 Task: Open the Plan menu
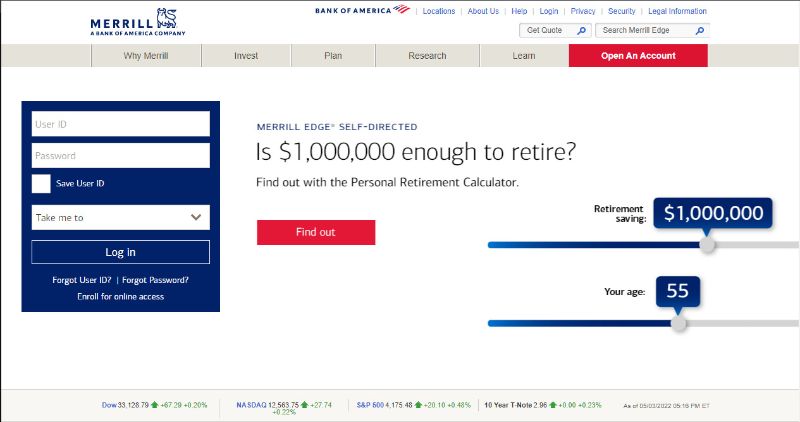coord(333,56)
